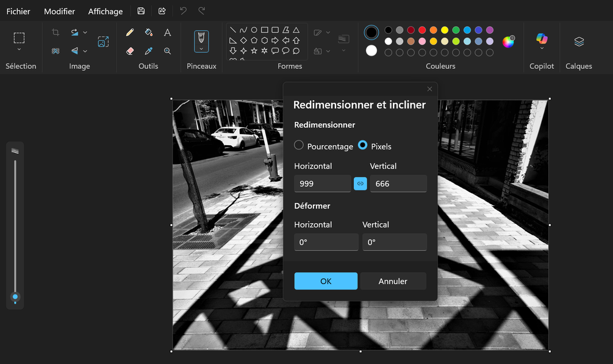This screenshot has height=364, width=613.
Task: Choose the Fill bucket tool
Action: pos(149,32)
